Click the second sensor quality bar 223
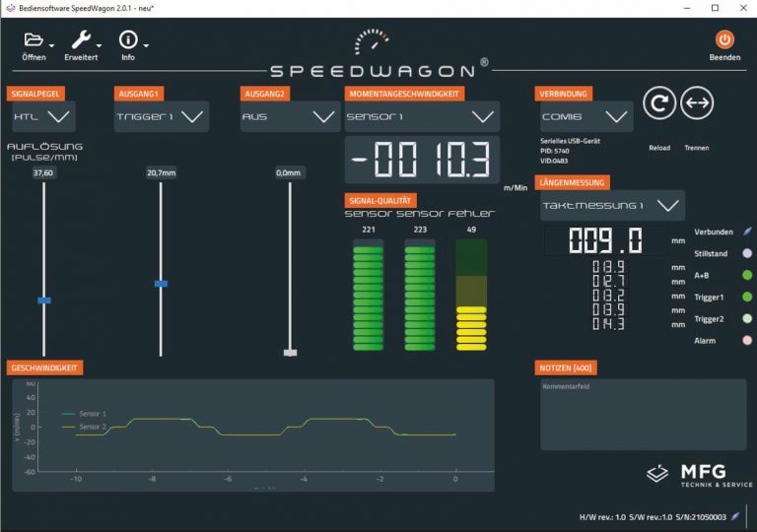The width and height of the screenshot is (757, 532). 420,295
